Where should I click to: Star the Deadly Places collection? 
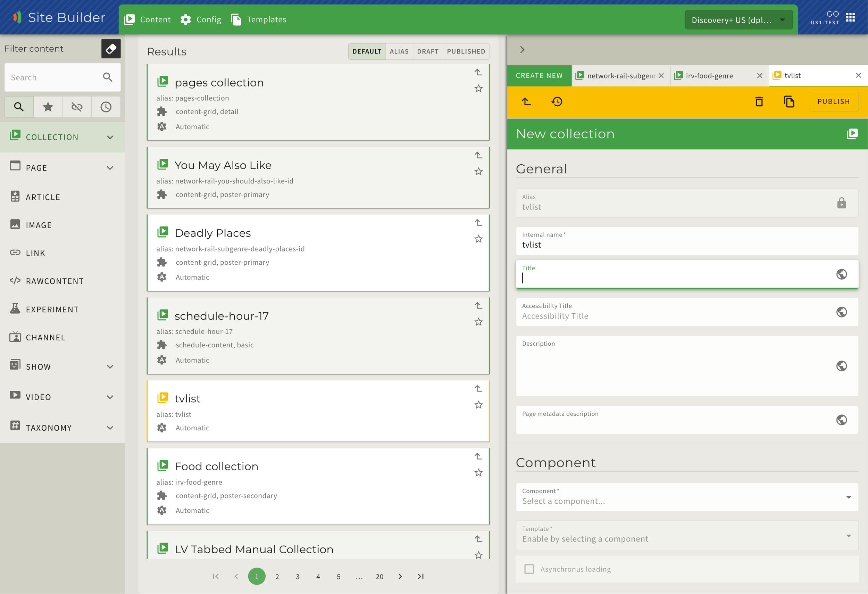pyautogui.click(x=478, y=239)
